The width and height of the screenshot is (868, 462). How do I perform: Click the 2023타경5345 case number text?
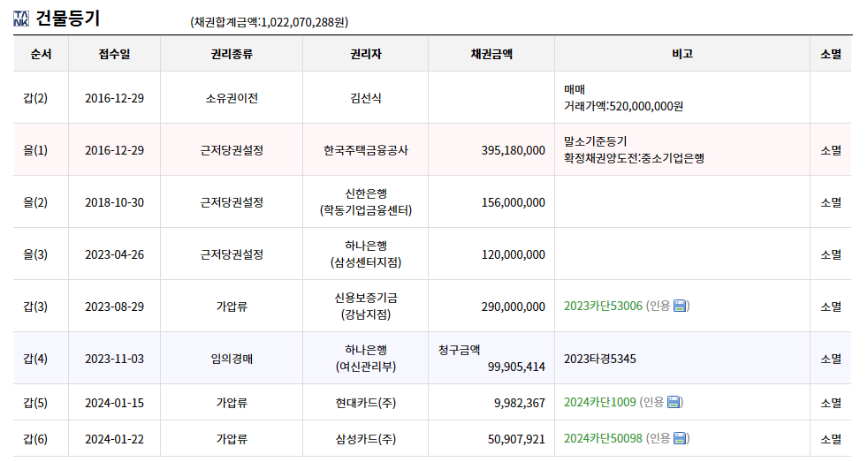click(600, 359)
